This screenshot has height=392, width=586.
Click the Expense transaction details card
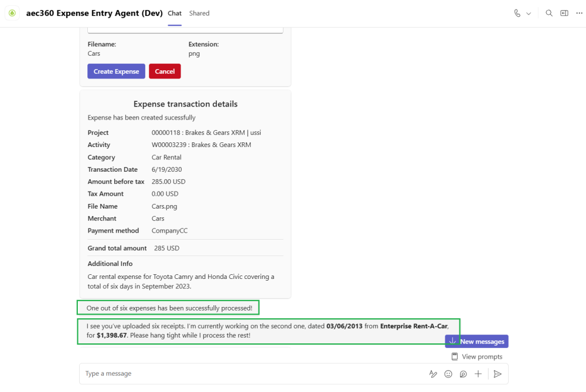click(x=185, y=194)
